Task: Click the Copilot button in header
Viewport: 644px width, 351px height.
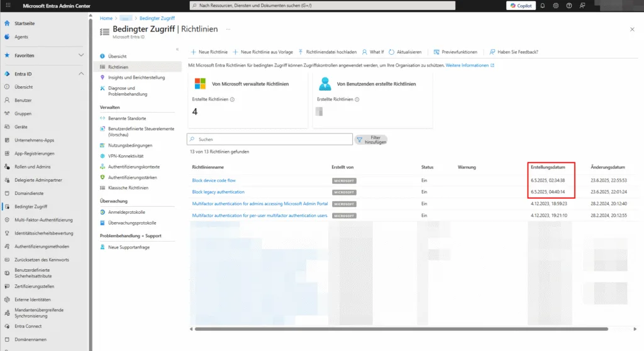Action: (521, 6)
